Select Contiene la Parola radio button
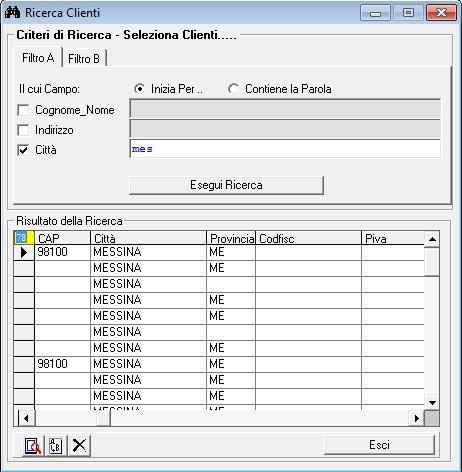Image resolution: width=462 pixels, height=472 pixels. [233, 89]
